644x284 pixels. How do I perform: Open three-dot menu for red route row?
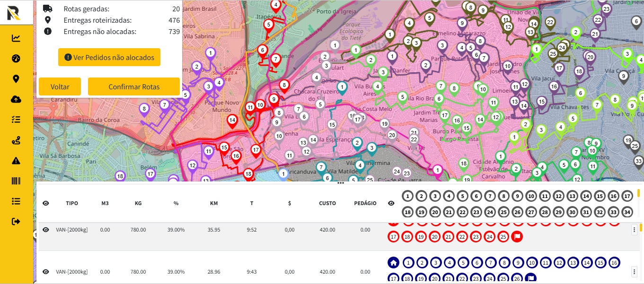coord(635,230)
